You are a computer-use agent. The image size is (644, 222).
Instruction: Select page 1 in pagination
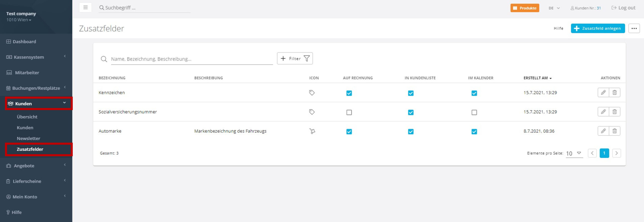(x=604, y=153)
